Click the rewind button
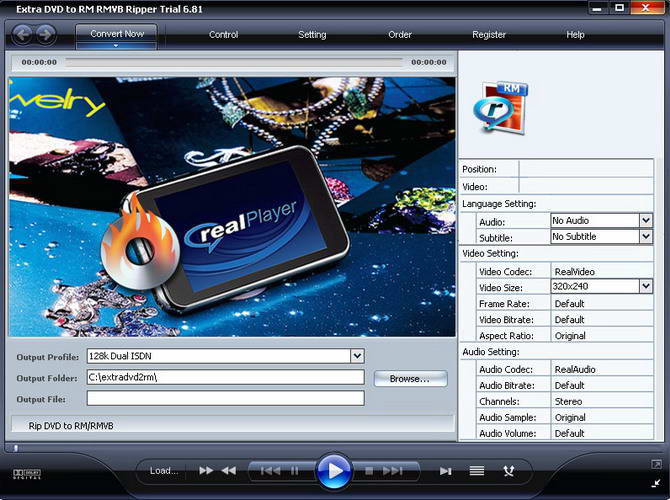Viewport: 670px width, 500px height. coord(229,471)
